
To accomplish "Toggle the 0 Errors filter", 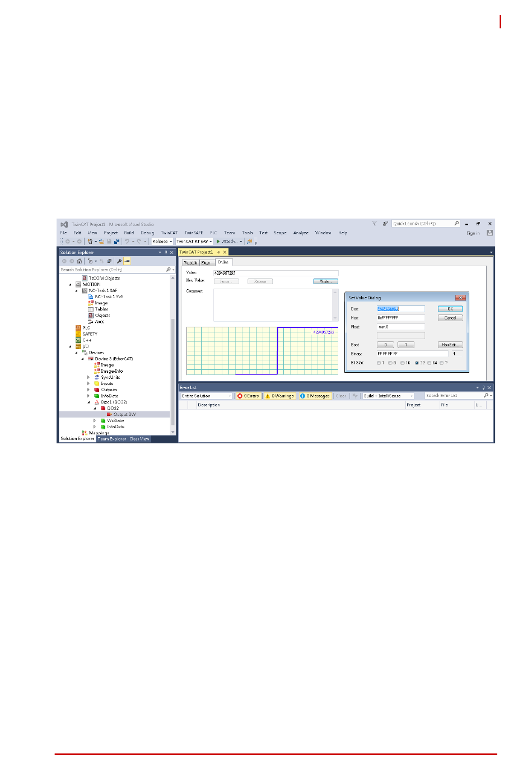I will coord(248,396).
